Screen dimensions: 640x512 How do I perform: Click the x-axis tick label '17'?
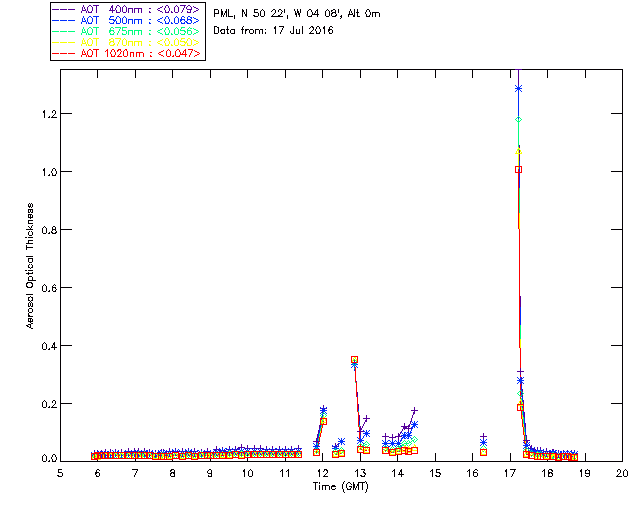click(x=510, y=473)
